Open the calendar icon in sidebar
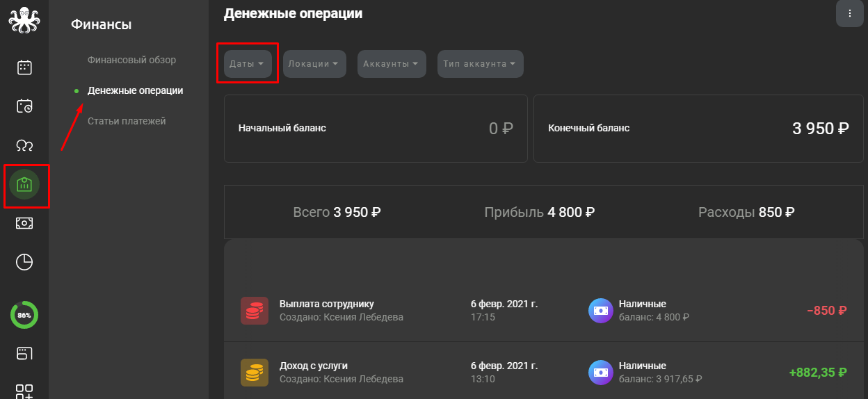 click(x=24, y=67)
